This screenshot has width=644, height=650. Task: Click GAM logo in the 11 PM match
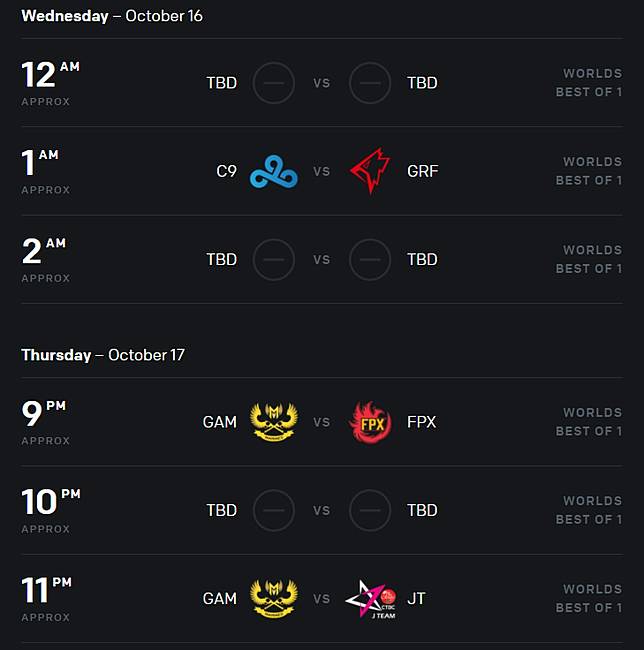click(273, 598)
